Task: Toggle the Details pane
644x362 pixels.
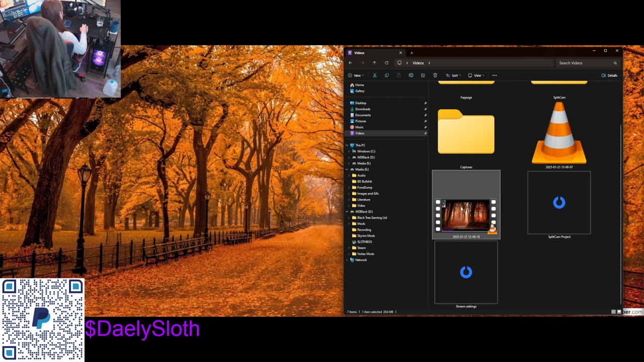Action: point(609,75)
